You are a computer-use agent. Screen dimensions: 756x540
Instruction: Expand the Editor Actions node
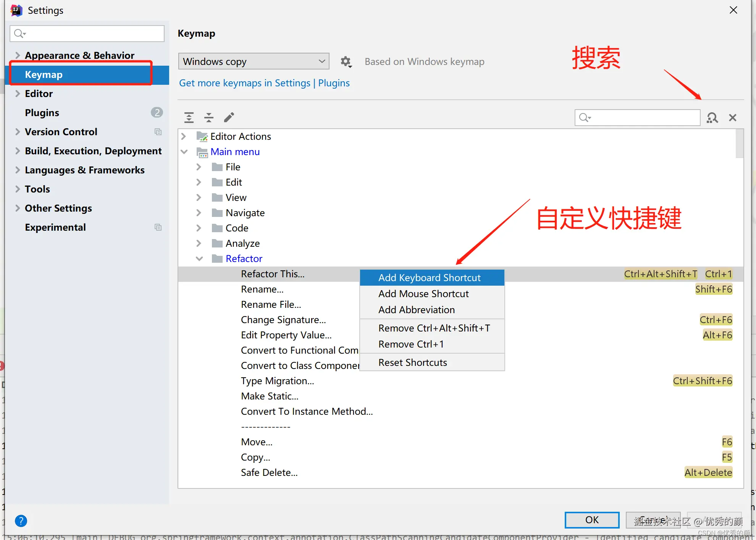[184, 136]
